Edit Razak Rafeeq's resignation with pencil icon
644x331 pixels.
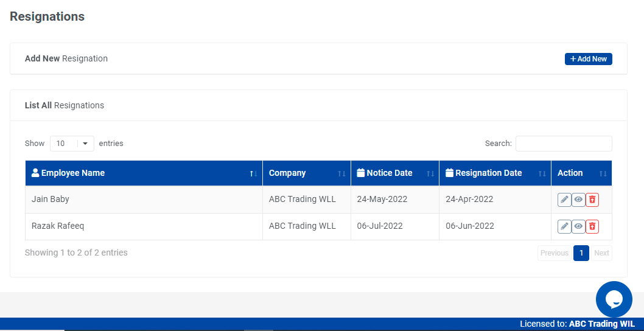[564, 226]
